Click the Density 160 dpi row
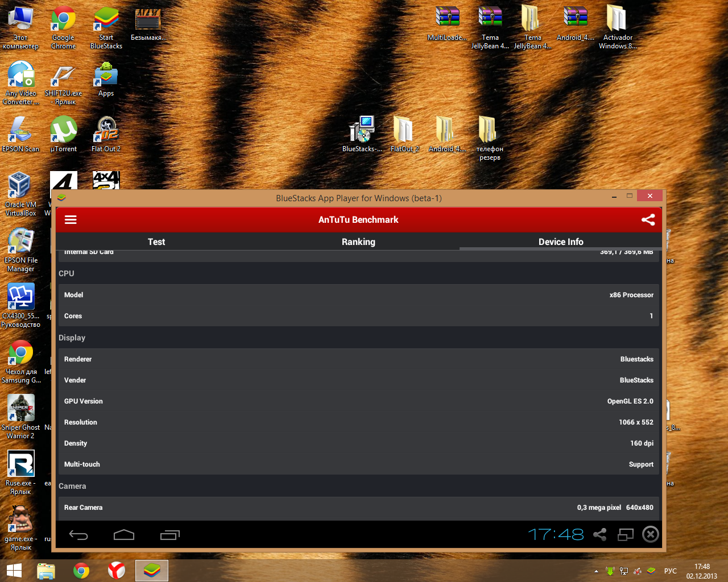728x582 pixels. [x=359, y=443]
